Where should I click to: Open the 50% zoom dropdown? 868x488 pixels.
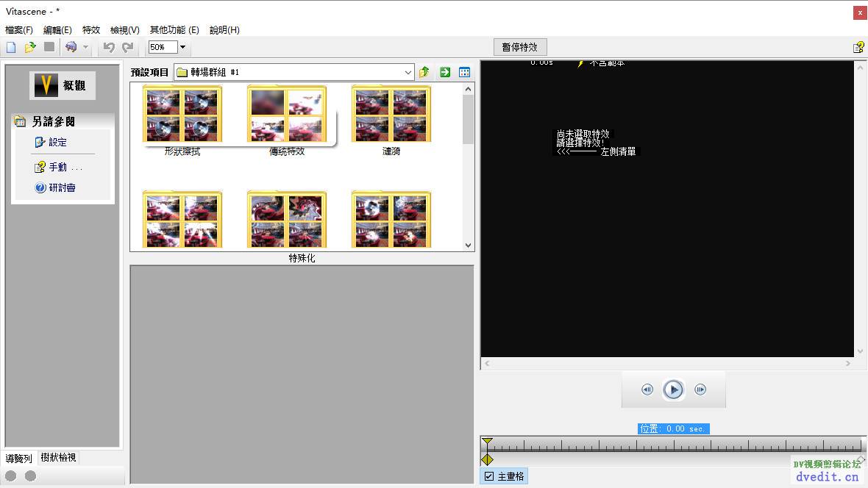click(x=182, y=47)
